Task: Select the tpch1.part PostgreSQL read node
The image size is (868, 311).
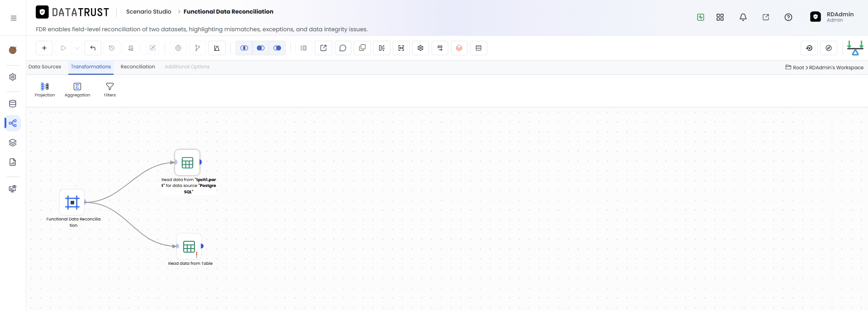Action: (x=187, y=163)
